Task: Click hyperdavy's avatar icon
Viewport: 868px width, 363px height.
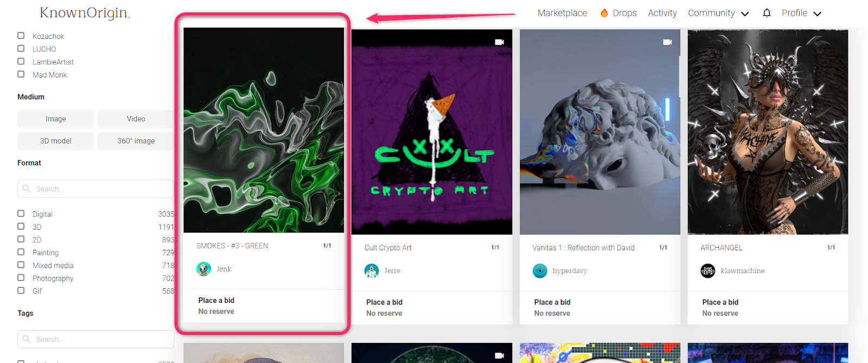Action: tap(540, 271)
